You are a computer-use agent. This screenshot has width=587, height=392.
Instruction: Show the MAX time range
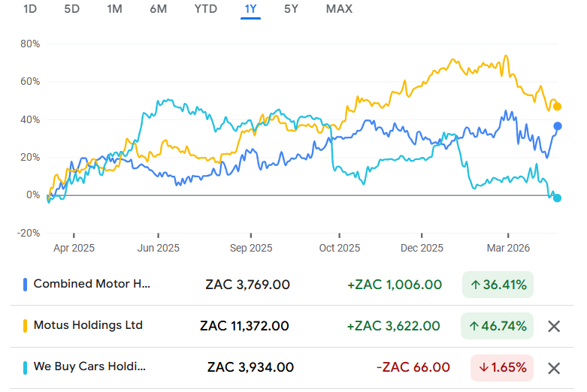pyautogui.click(x=339, y=9)
